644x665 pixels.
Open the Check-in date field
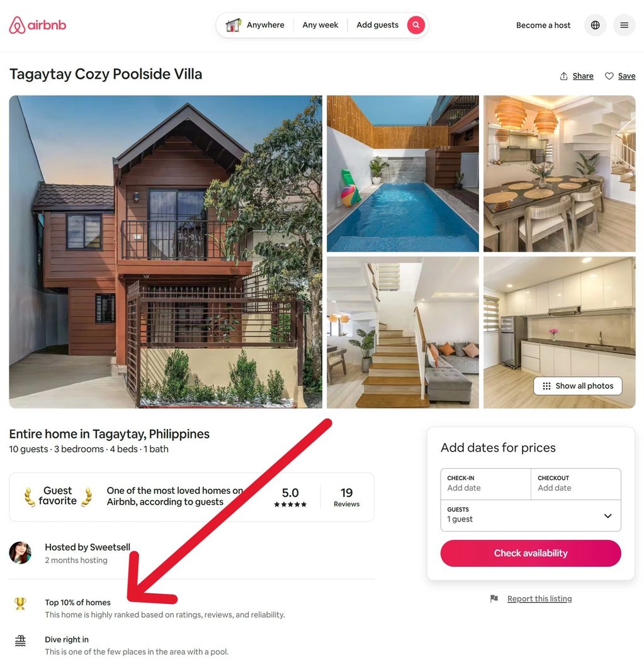pyautogui.click(x=485, y=484)
